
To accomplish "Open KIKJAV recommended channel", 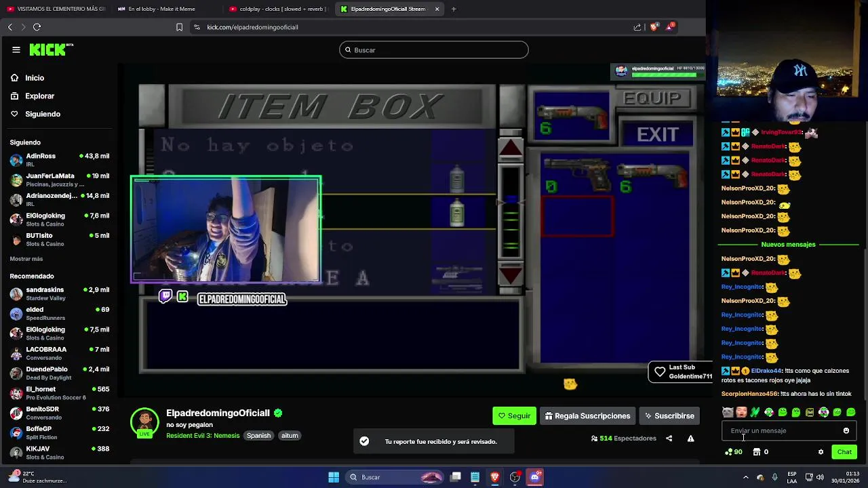I will [x=60, y=452].
